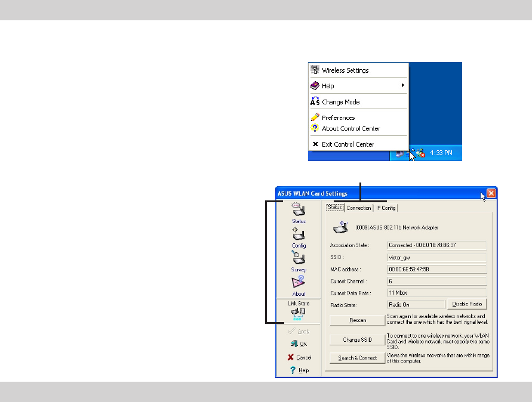Image resolution: width=532 pixels, height=402 pixels.
Task: Switch to the Status tab
Action: click(x=335, y=207)
